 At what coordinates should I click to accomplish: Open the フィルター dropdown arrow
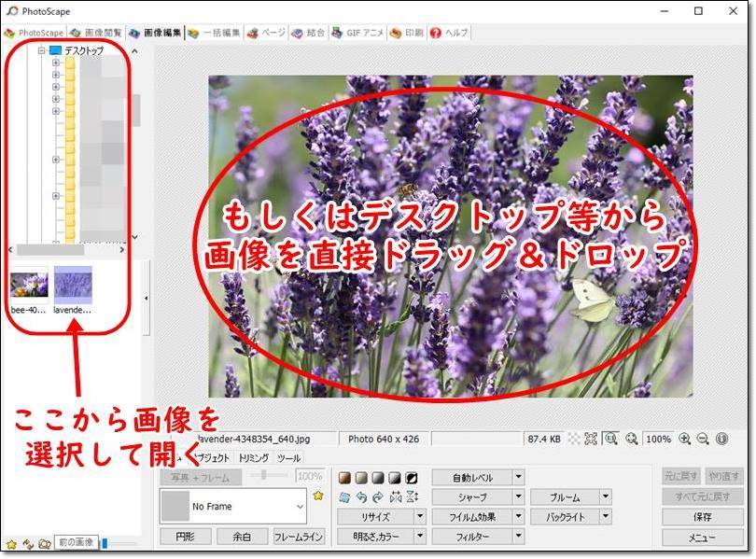coord(518,536)
